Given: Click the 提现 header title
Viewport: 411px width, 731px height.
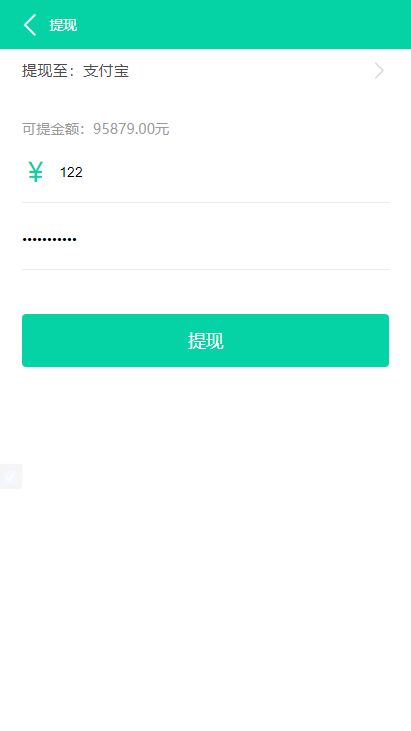Looking at the screenshot, I should click(63, 25).
